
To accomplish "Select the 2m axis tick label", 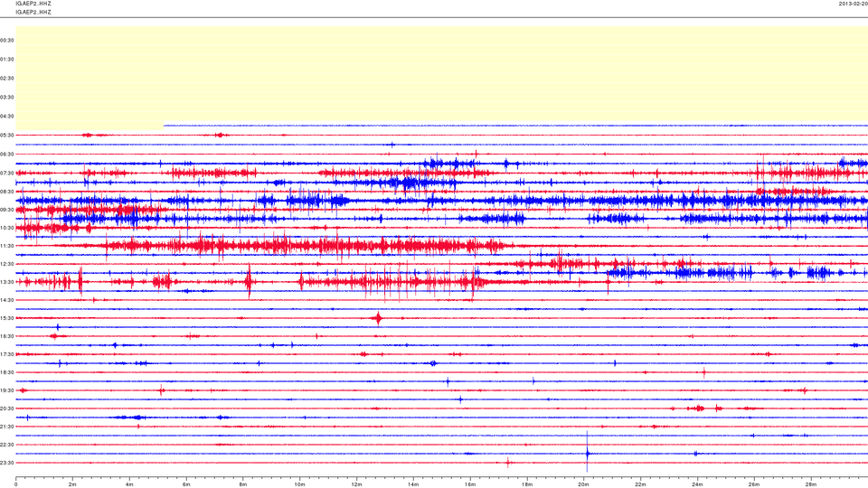I will point(72,484).
